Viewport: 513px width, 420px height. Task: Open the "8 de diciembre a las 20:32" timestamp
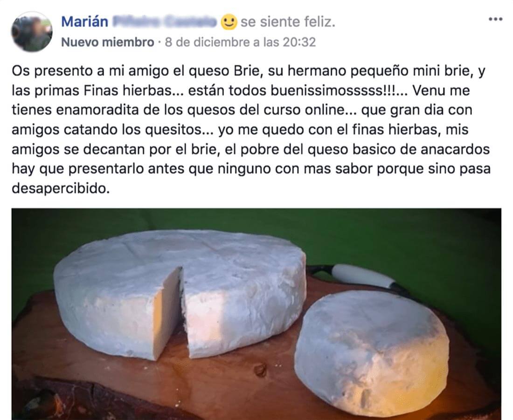(240, 42)
